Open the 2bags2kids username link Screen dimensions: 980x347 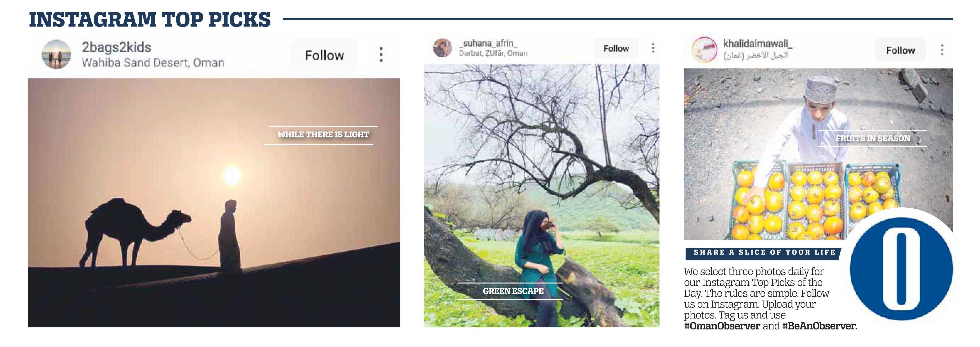[x=117, y=47]
